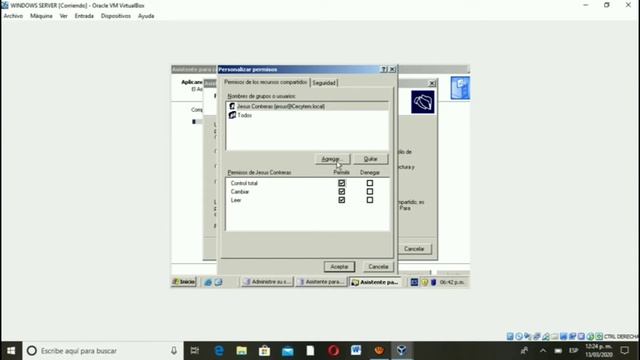Select user Jesus Contreras in list

[x=307, y=106]
